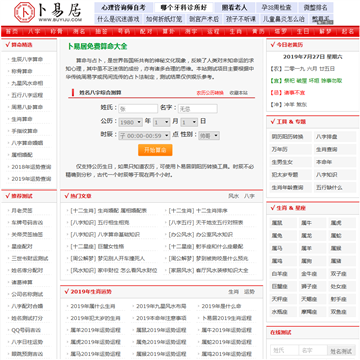Image resolution: width=360 pixels, height=360 pixels.
Task: Click the 姓名测试 button
Action: point(341,351)
